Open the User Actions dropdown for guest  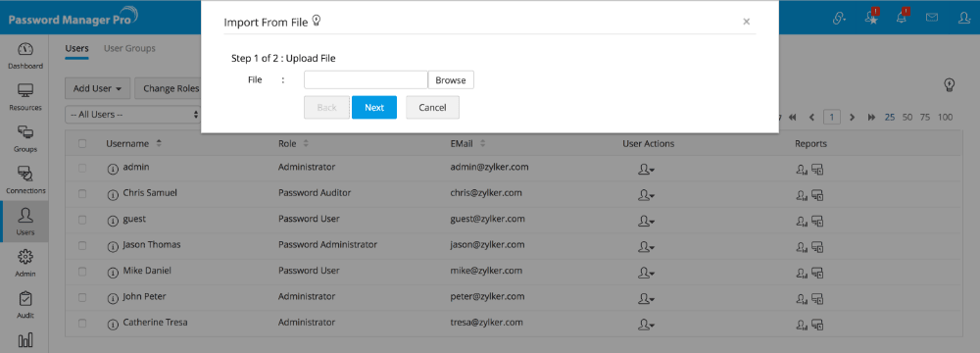[x=646, y=221]
